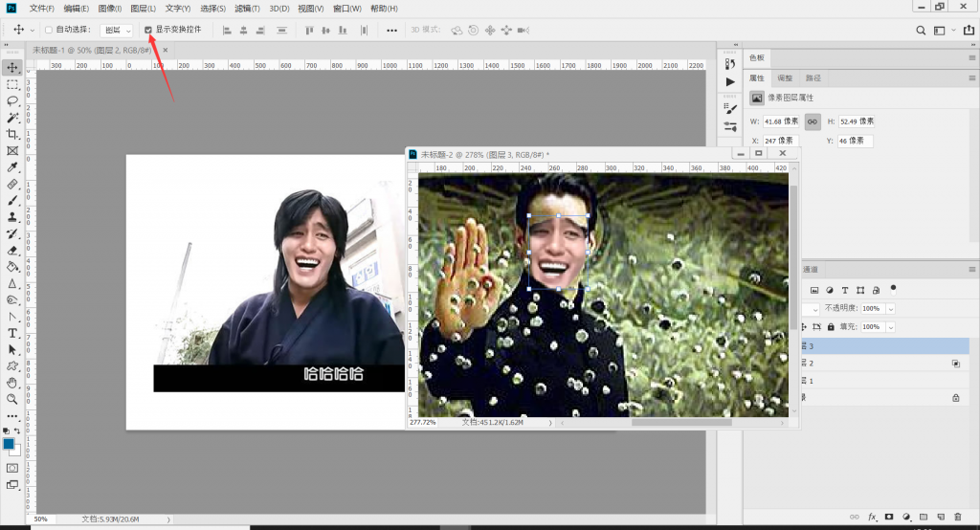This screenshot has height=530, width=980.
Task: Activate the 未标题-1 document tab
Action: (92, 50)
